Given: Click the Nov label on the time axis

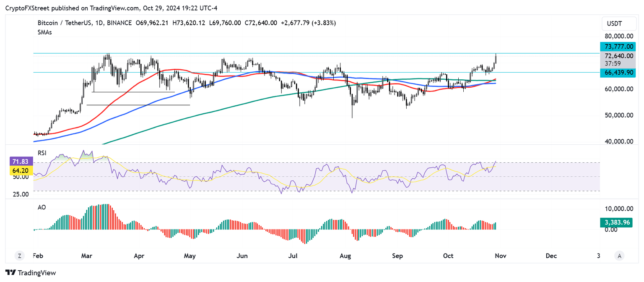Looking at the screenshot, I should click(501, 256).
